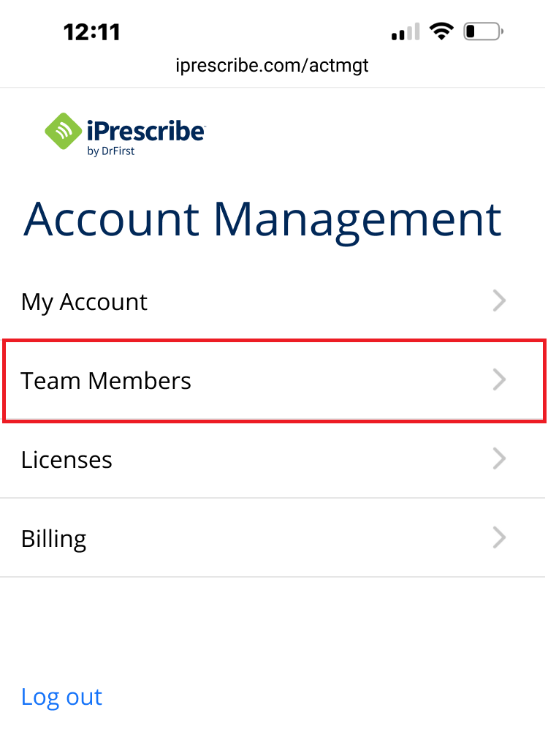Click the arrow next to Billing
The height and width of the screenshot is (756, 548).
(500, 538)
